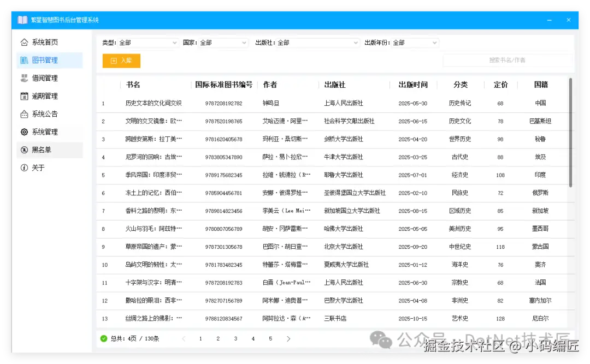Switch to 系统公告 section

pyautogui.click(x=50, y=114)
